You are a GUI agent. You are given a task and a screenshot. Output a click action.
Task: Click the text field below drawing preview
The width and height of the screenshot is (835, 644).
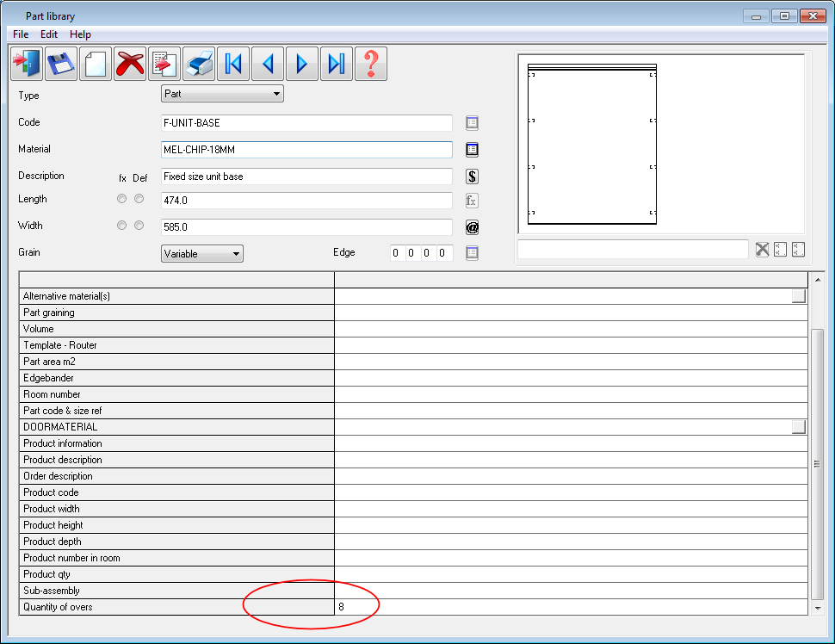point(633,250)
